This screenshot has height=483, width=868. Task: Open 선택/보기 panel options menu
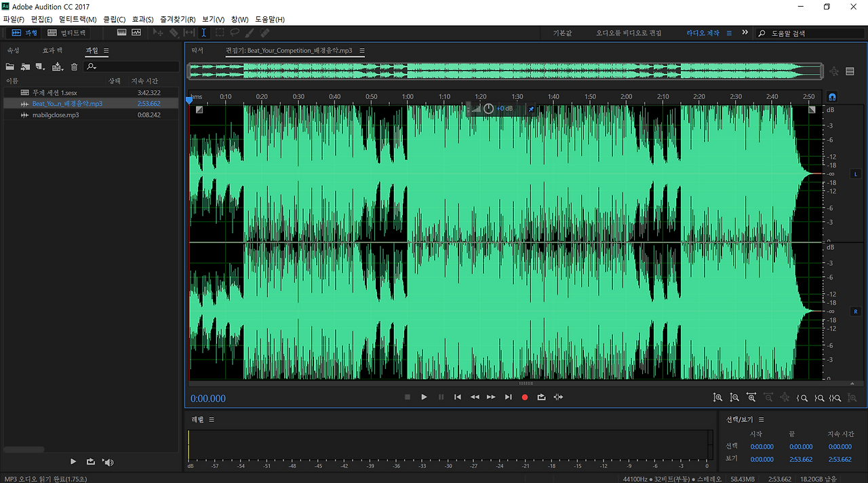(762, 419)
